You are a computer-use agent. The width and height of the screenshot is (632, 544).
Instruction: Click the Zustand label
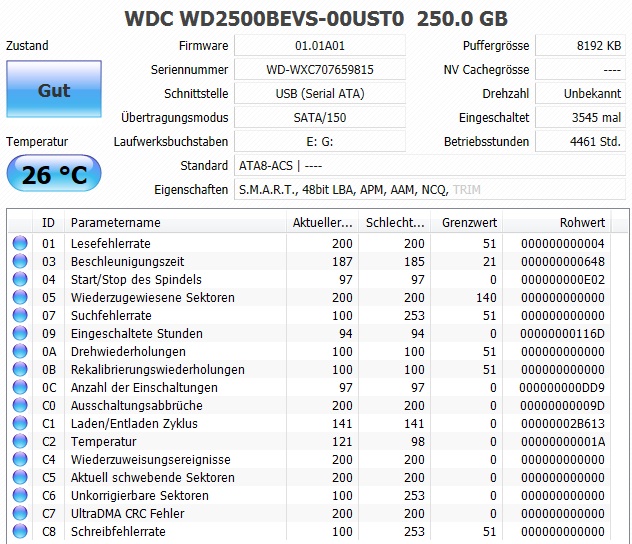[27, 45]
